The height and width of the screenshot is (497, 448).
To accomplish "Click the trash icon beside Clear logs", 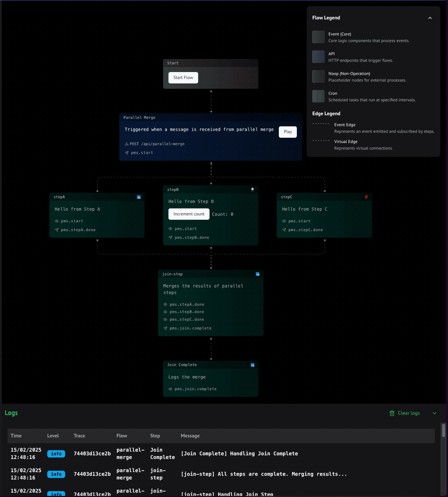I will 392,413.
